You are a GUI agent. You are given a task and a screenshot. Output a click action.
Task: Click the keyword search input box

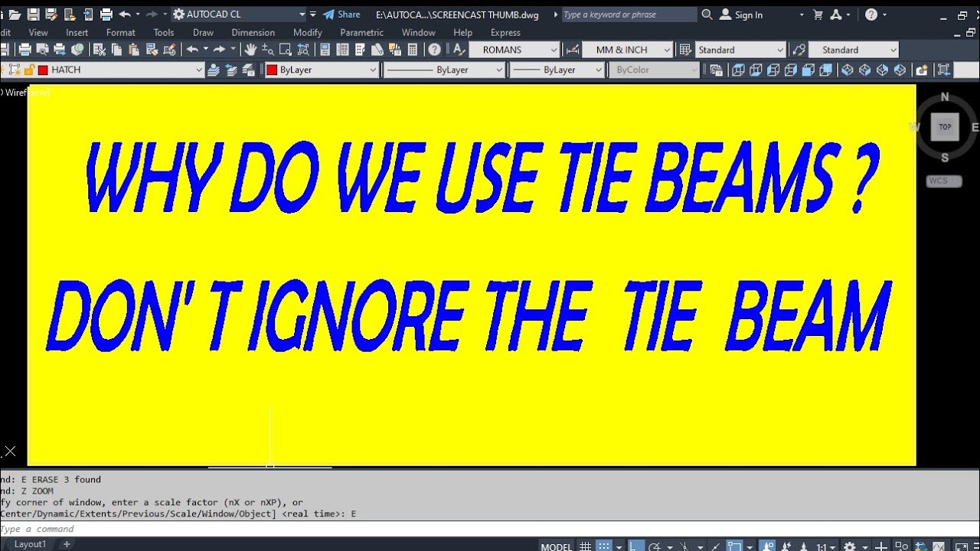pyautogui.click(x=629, y=15)
